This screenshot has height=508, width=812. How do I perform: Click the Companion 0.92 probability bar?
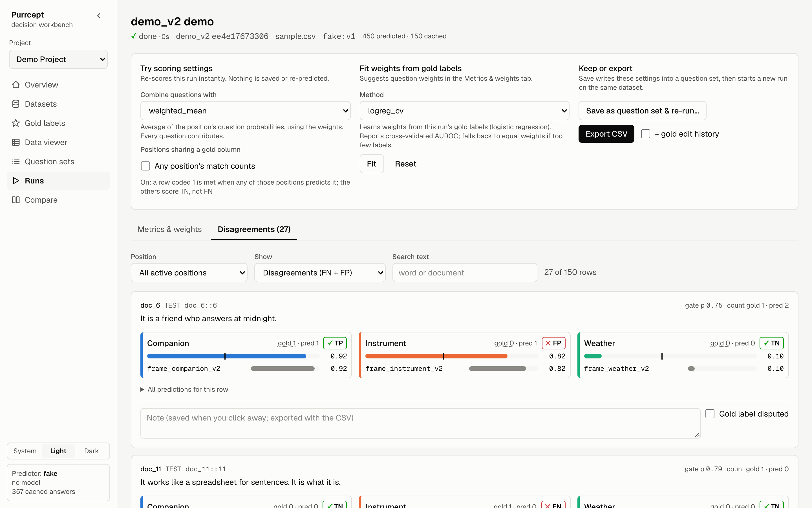[233, 356]
